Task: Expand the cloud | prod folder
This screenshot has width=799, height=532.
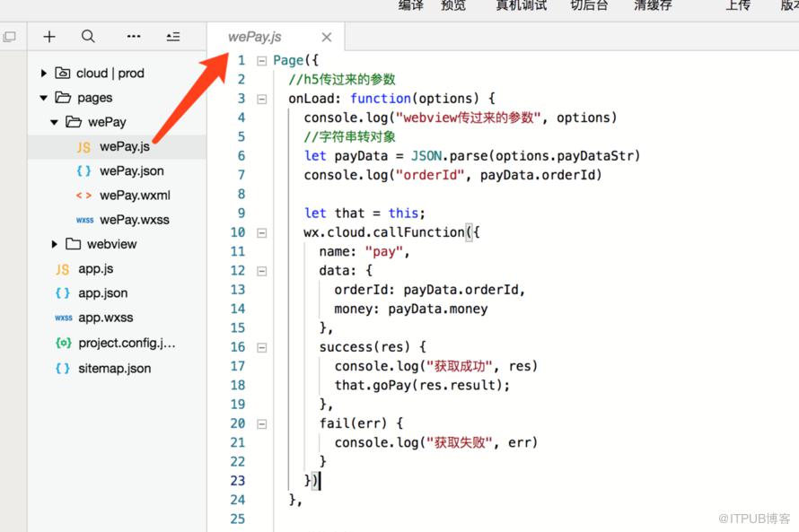Action: coord(44,74)
